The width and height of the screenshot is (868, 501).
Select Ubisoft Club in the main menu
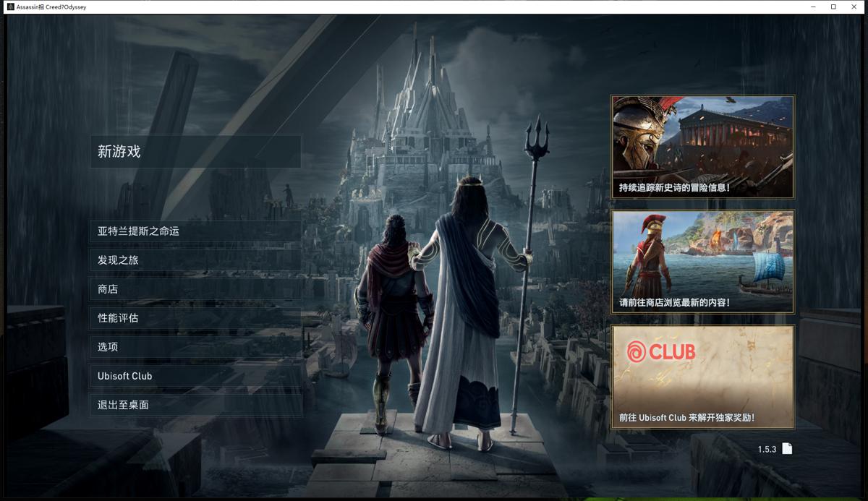[x=195, y=376]
